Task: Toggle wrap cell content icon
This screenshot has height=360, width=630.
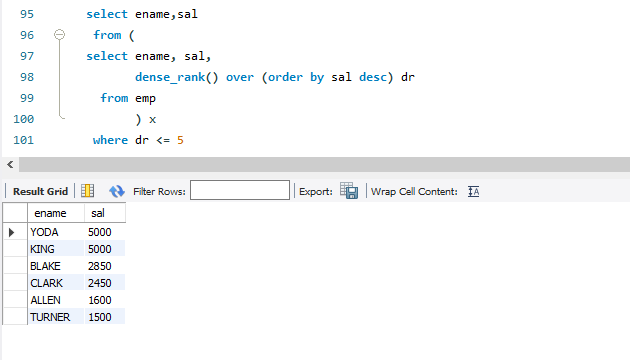Action: pyautogui.click(x=473, y=192)
